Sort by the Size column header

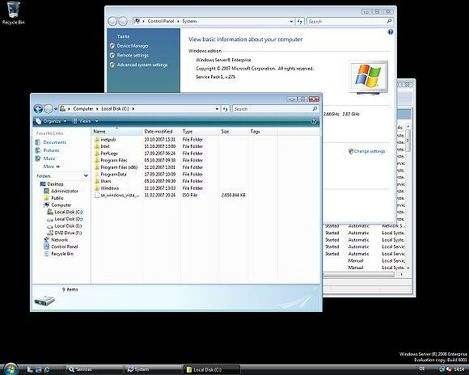pos(234,132)
